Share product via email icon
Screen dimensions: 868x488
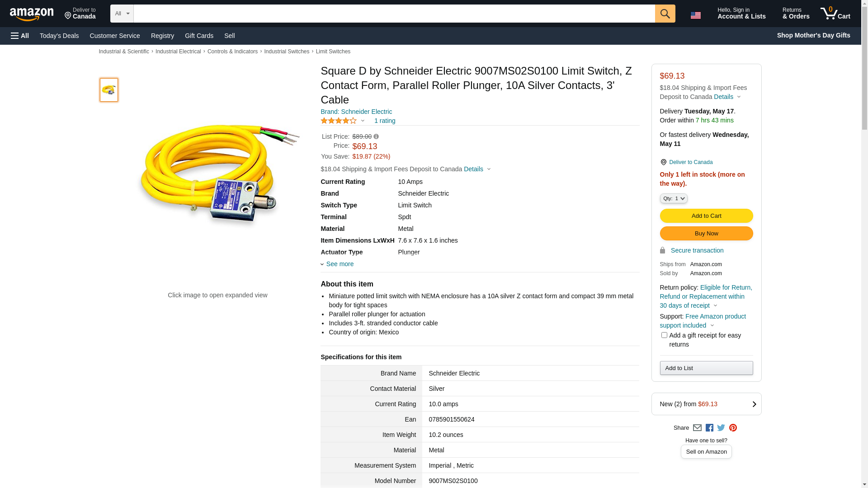pyautogui.click(x=697, y=427)
